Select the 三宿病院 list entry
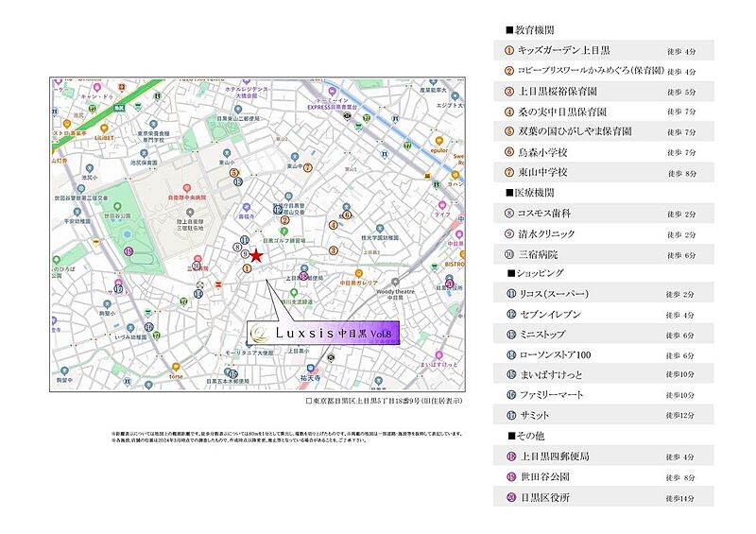The width and height of the screenshot is (756, 534). point(541,254)
